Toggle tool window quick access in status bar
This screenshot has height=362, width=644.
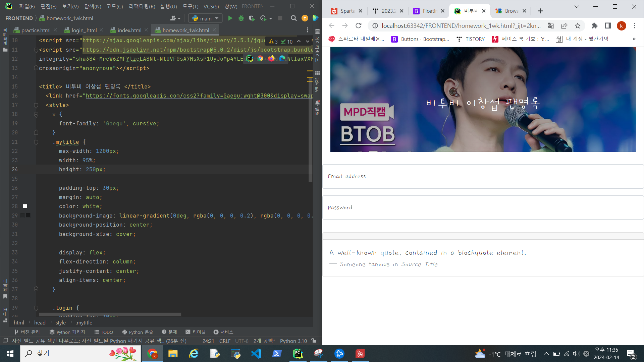coord(5,341)
